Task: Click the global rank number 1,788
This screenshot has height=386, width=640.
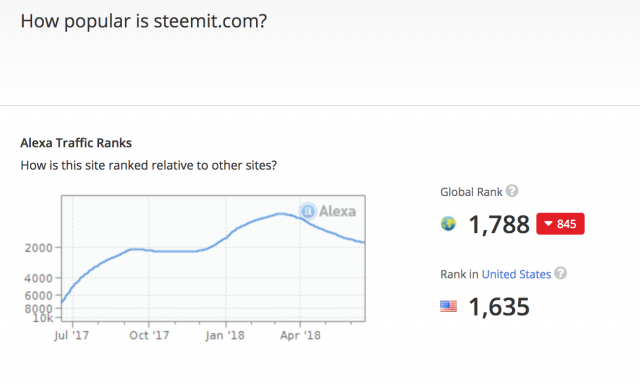Action: tap(499, 224)
